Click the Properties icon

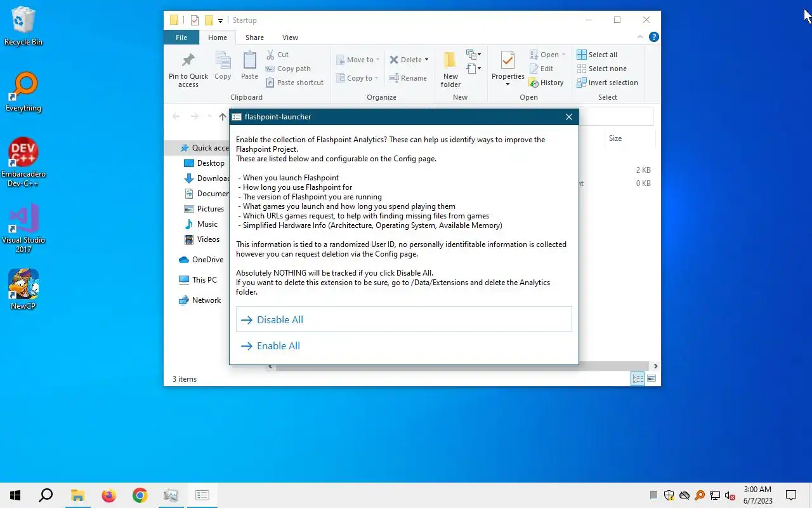[507, 61]
